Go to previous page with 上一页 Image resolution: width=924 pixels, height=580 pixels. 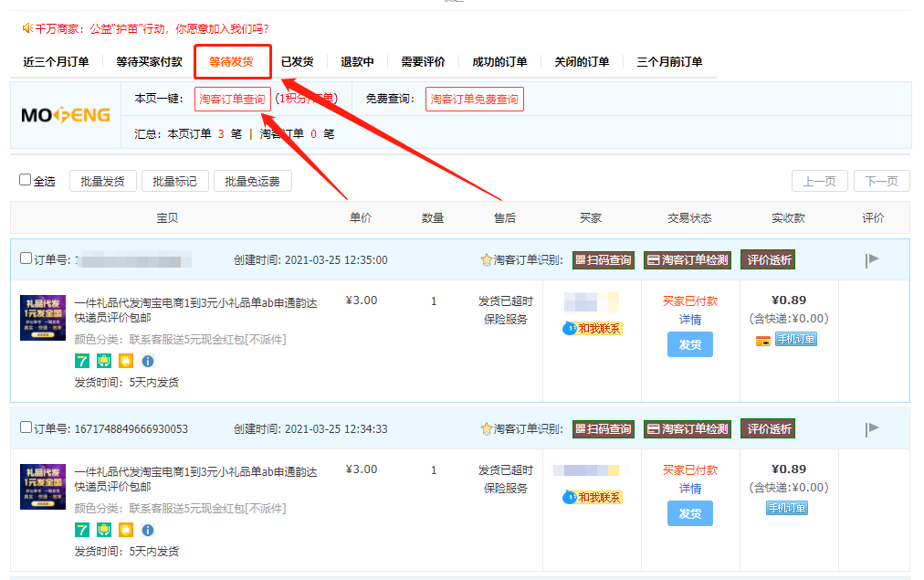tap(820, 181)
